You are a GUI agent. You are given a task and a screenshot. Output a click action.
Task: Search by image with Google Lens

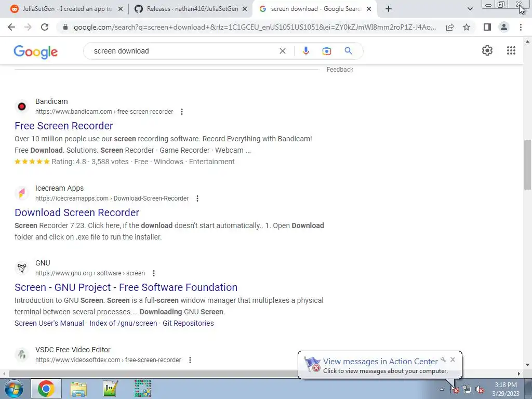coord(327,51)
